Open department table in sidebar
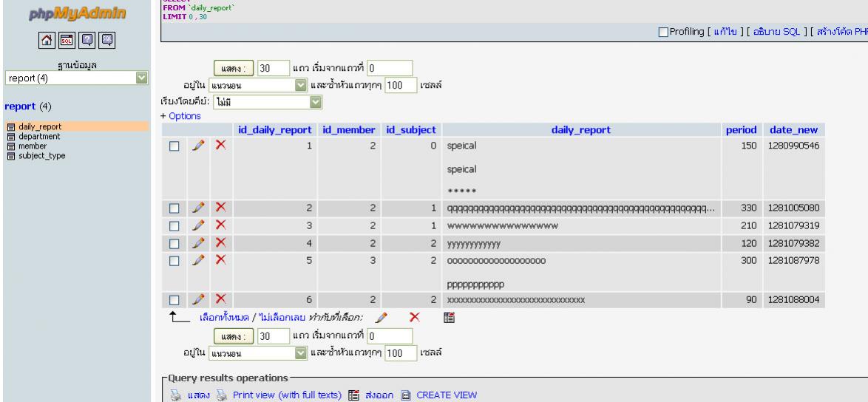This screenshot has height=402, width=868. coord(39,137)
